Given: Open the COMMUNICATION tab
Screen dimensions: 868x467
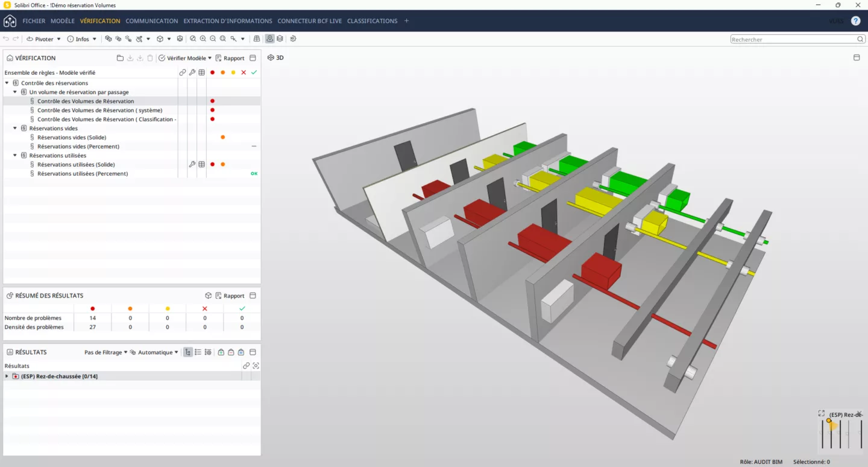Looking at the screenshot, I should pyautogui.click(x=152, y=21).
